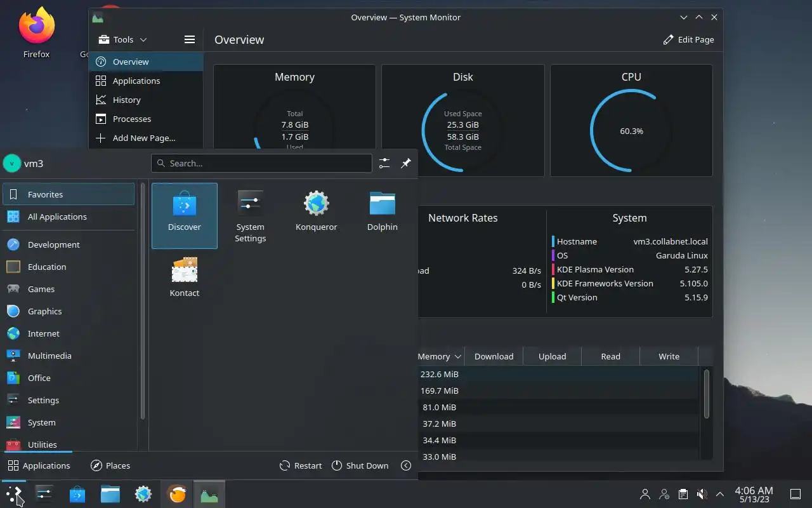The width and height of the screenshot is (812, 508).
Task: Pin the application launcher open
Action: (406, 163)
